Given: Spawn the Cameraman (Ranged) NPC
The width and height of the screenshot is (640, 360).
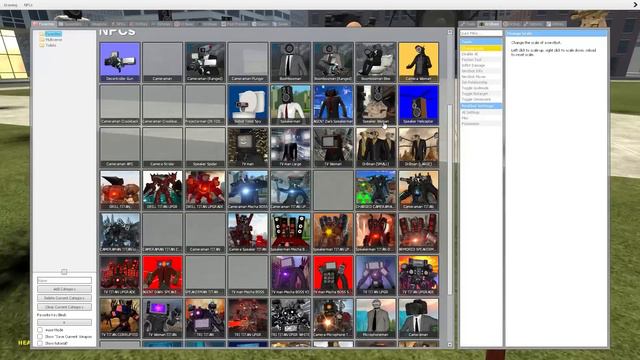Looking at the screenshot, I should [x=205, y=62].
